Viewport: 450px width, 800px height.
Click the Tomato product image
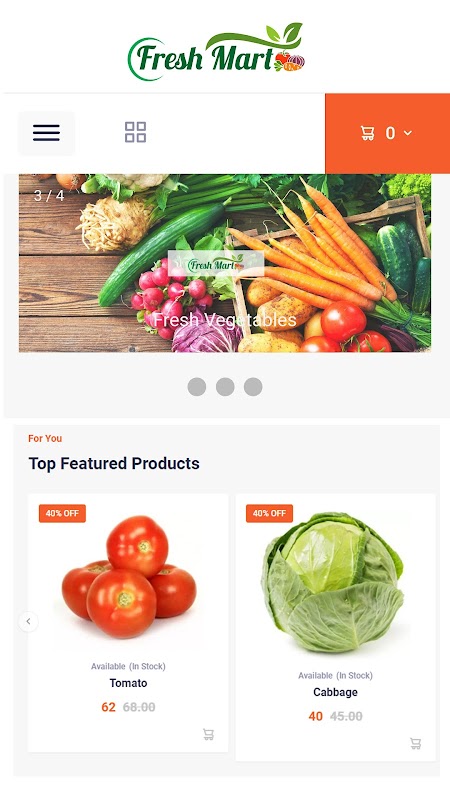point(129,577)
